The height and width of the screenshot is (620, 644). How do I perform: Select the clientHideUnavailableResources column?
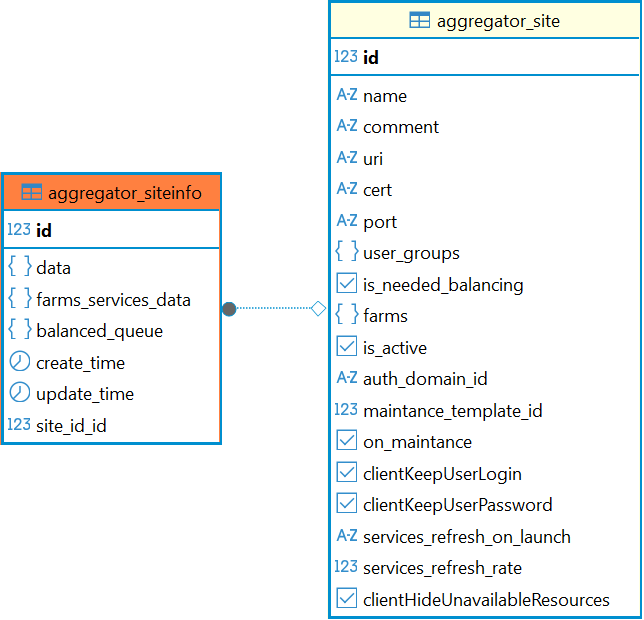pyautogui.click(x=486, y=600)
